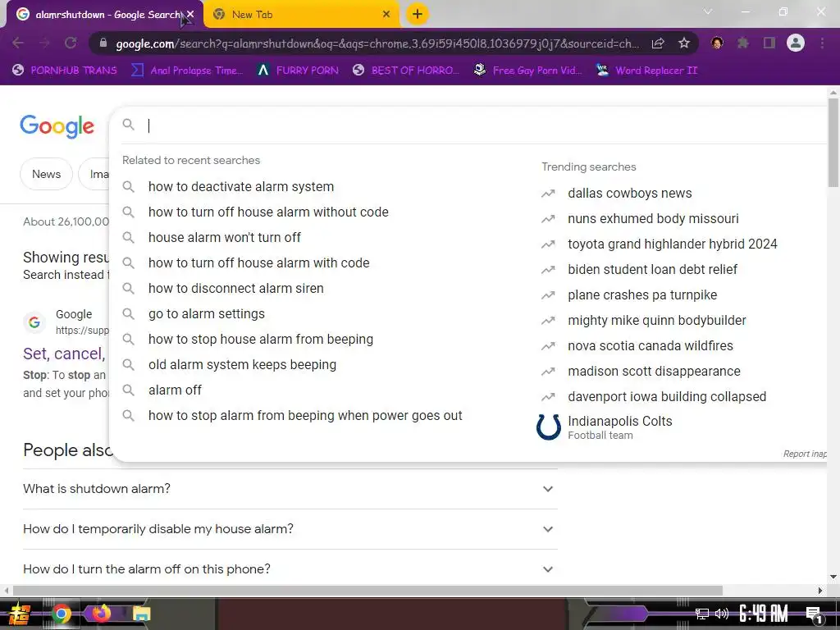Click the browser forward arrow

pyautogui.click(x=44, y=43)
